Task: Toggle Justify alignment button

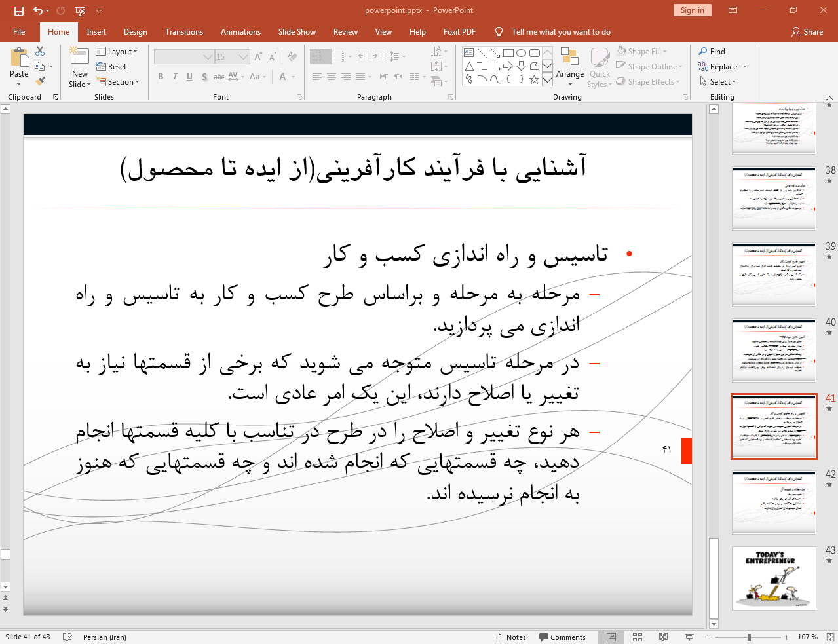Action: (x=360, y=77)
